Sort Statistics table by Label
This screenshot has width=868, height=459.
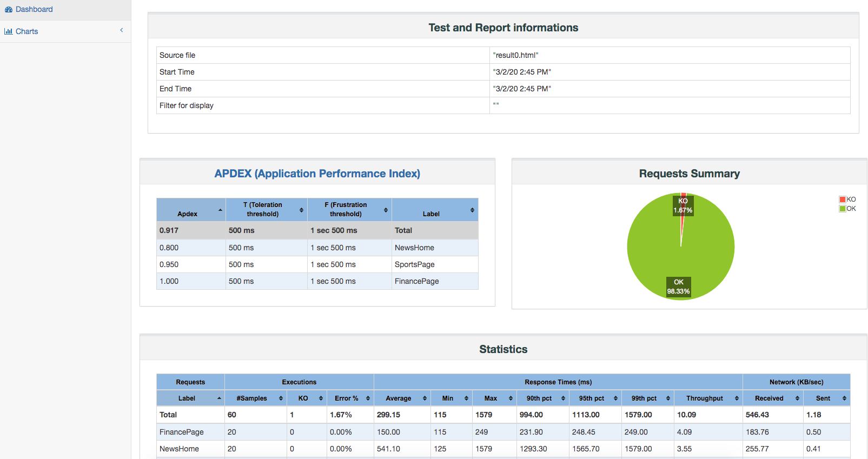pyautogui.click(x=190, y=398)
